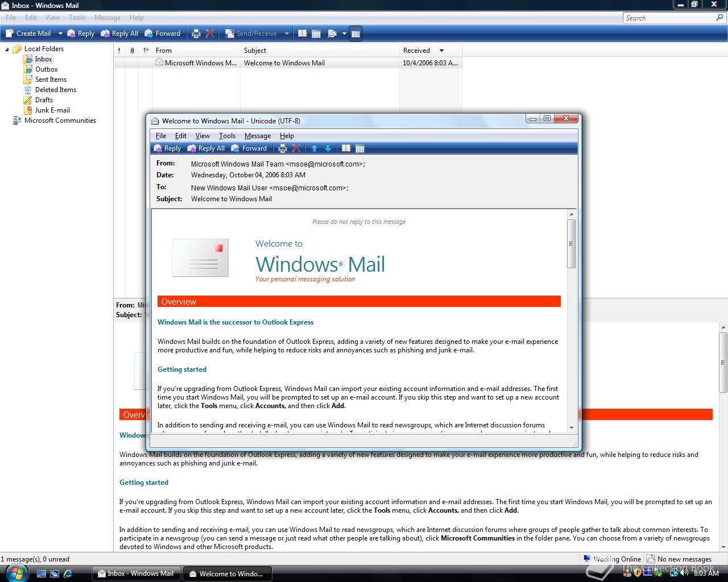Toggle the Folder List icon in the Inbox toolbar
The image size is (728, 582).
pyautogui.click(x=355, y=34)
